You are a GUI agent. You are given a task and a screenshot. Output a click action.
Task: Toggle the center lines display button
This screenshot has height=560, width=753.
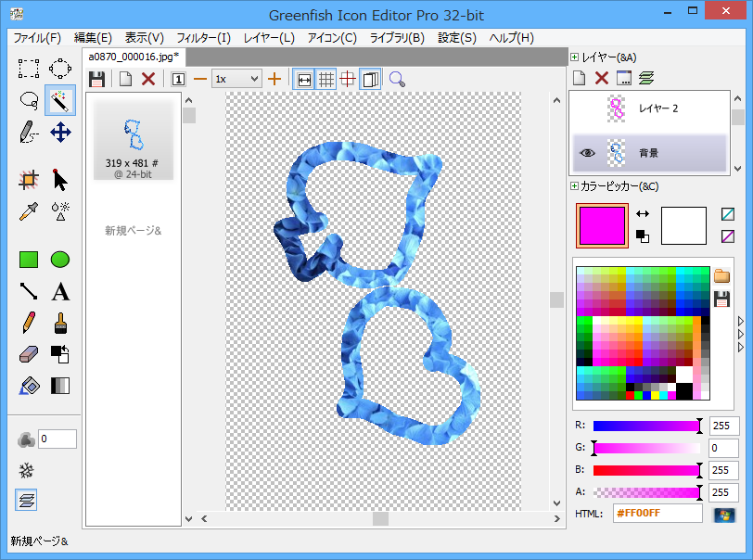click(348, 80)
